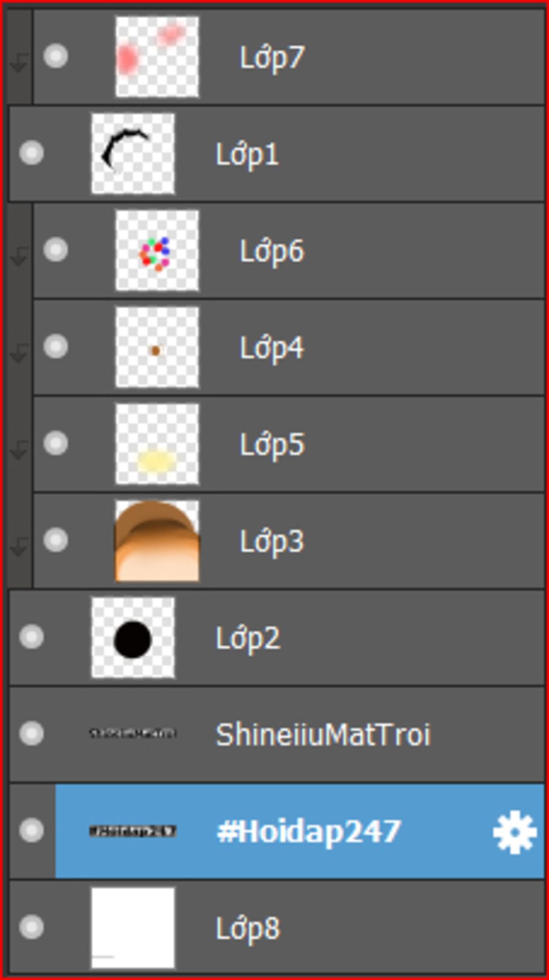
Task: Click the black circle thumbnail of Lớp2
Action: tap(133, 637)
